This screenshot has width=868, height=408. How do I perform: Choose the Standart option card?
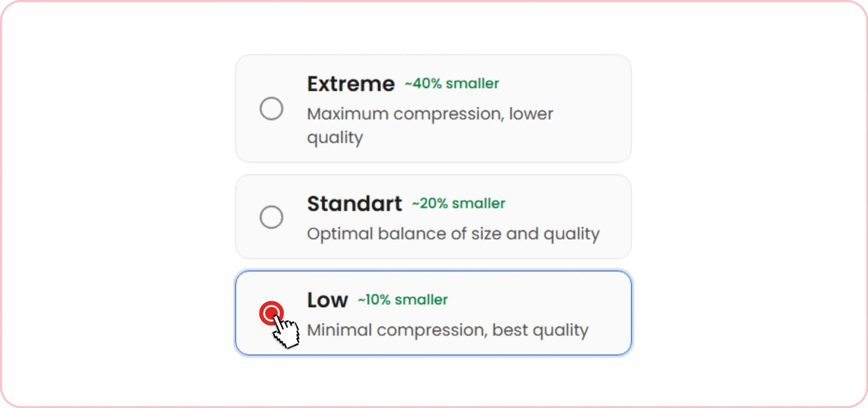[433, 217]
